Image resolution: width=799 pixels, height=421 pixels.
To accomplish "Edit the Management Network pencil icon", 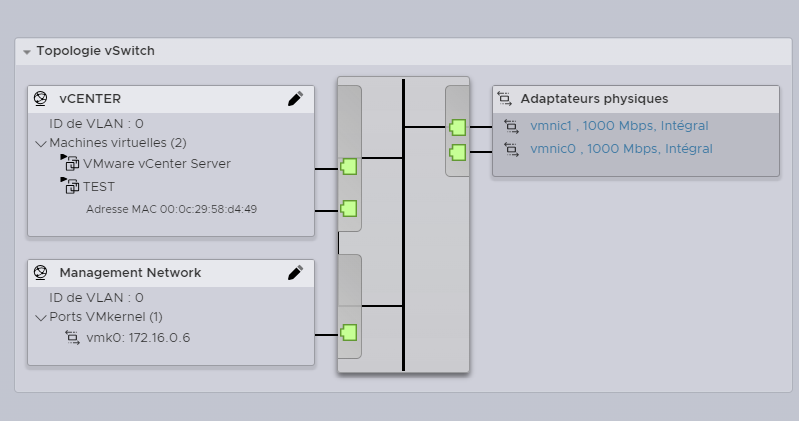I will 295,272.
